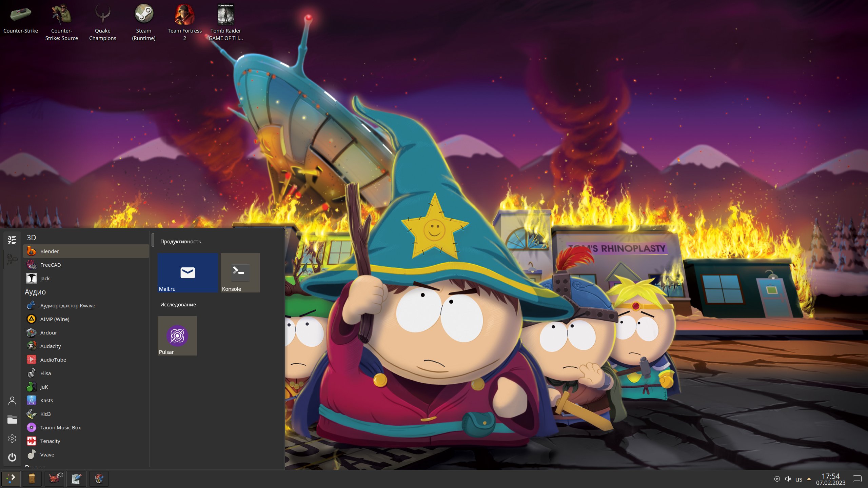Open Аудиоредактор Kwave
This screenshot has width=868, height=488.
pyautogui.click(x=86, y=305)
